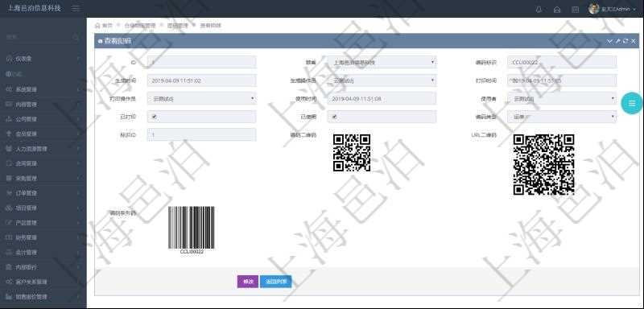Toggle the 已使用 checkbox

334,117
